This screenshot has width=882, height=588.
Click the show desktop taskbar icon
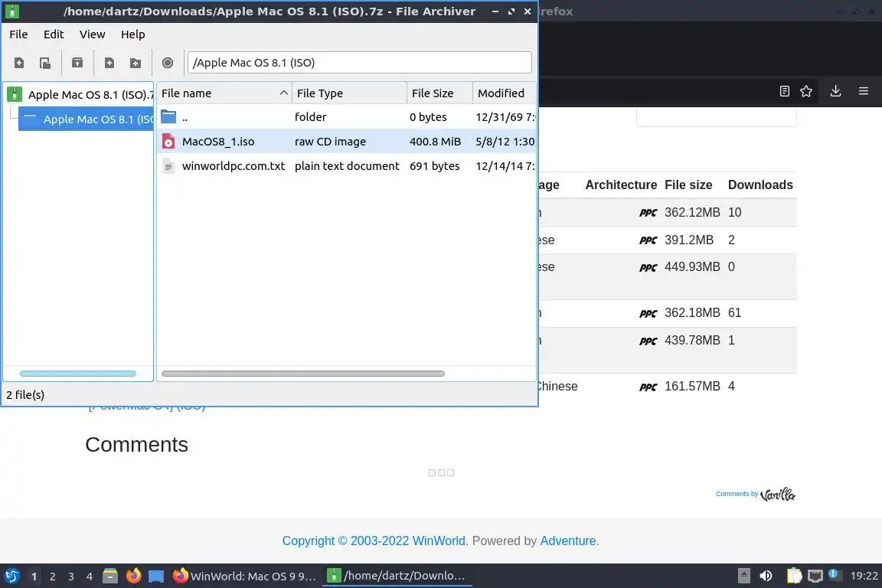point(156,577)
